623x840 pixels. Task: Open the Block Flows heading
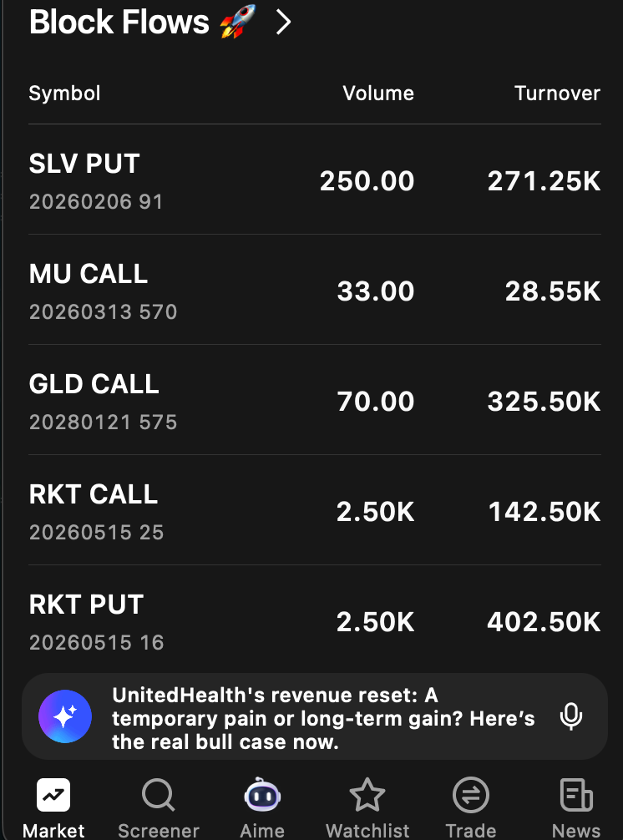tap(119, 23)
